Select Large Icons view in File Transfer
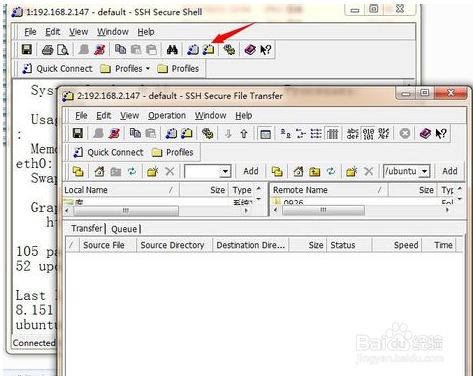473x376 pixels. [285, 134]
